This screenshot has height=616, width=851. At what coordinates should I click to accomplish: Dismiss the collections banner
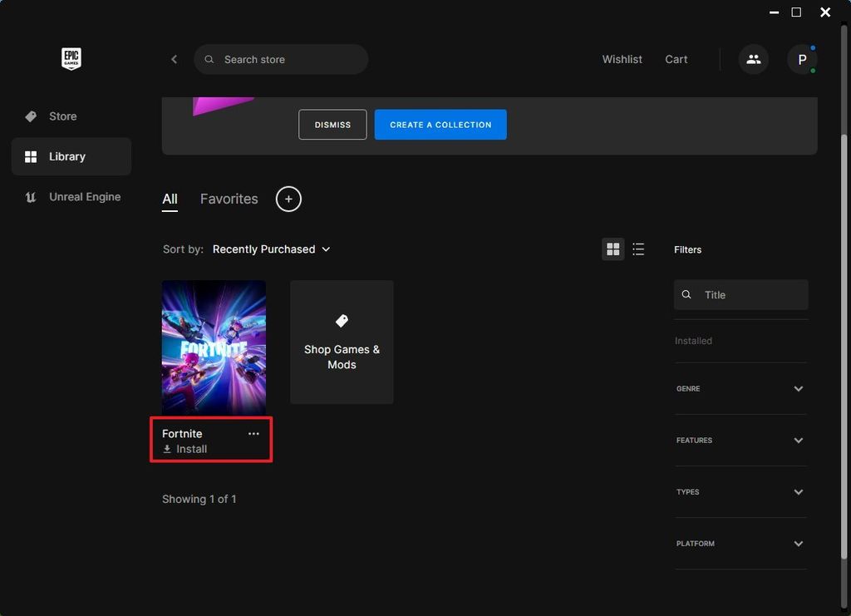(x=332, y=124)
